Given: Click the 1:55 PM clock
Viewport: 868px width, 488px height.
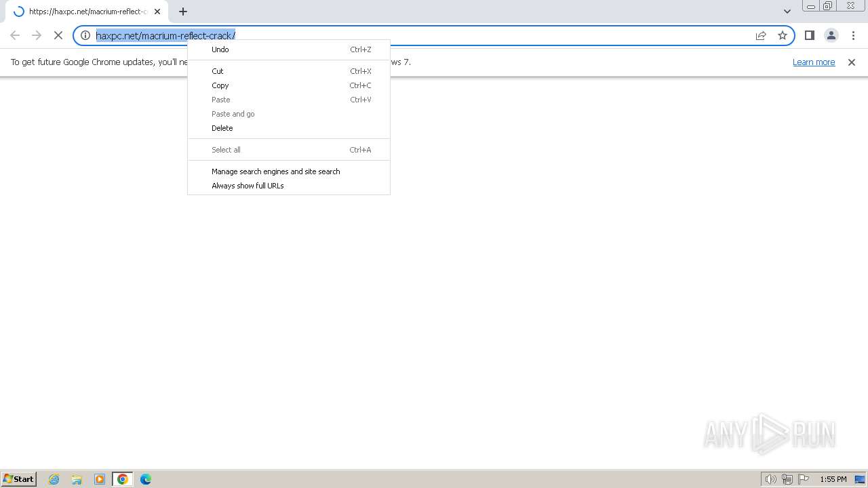Looking at the screenshot, I should click(x=833, y=479).
